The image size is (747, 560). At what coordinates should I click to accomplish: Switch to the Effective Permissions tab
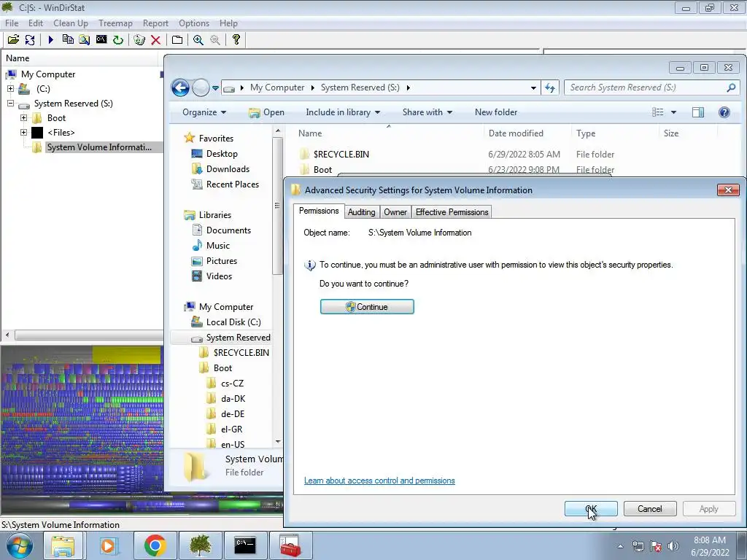click(x=452, y=212)
